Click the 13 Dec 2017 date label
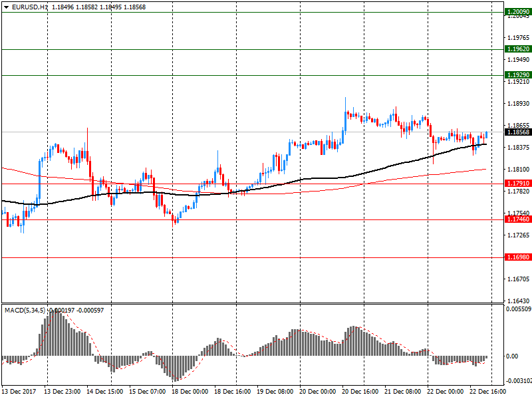Image resolution: width=532 pixels, height=399 pixels. [x=21, y=392]
